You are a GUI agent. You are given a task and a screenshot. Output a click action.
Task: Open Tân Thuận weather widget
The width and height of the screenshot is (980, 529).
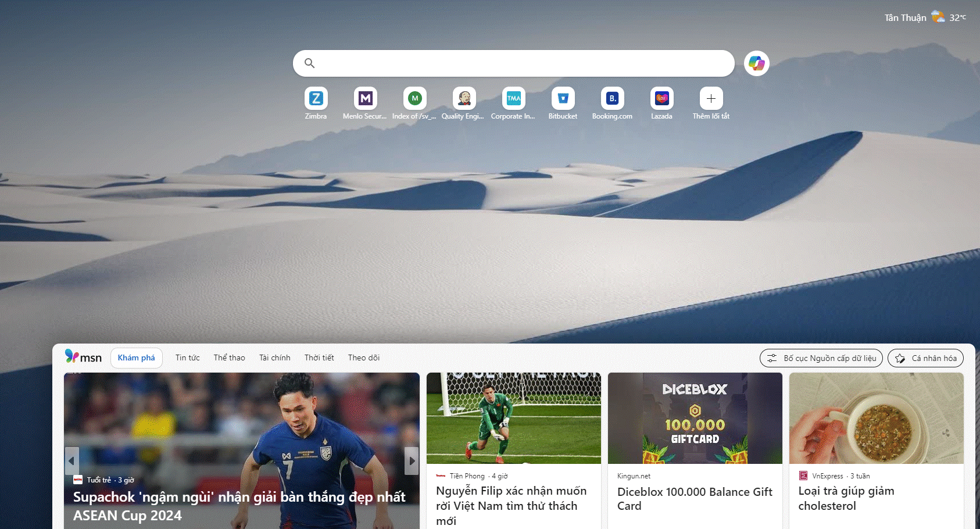(x=925, y=17)
